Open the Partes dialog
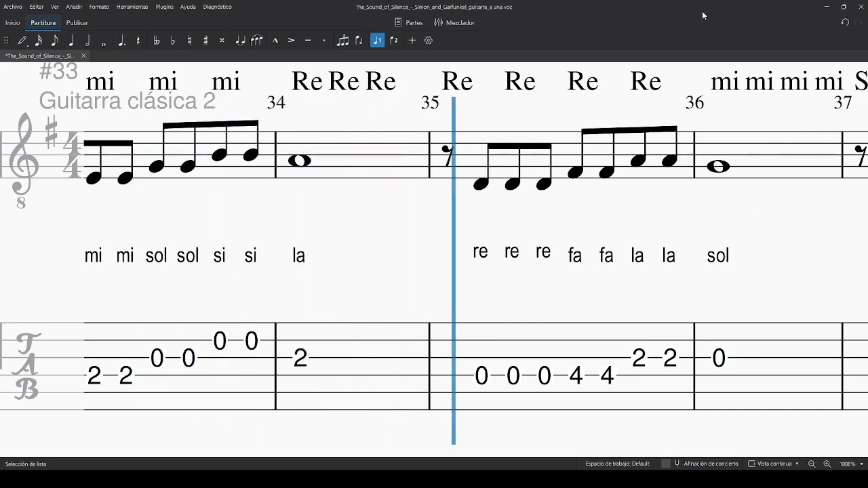The height and width of the screenshot is (488, 868). point(409,23)
